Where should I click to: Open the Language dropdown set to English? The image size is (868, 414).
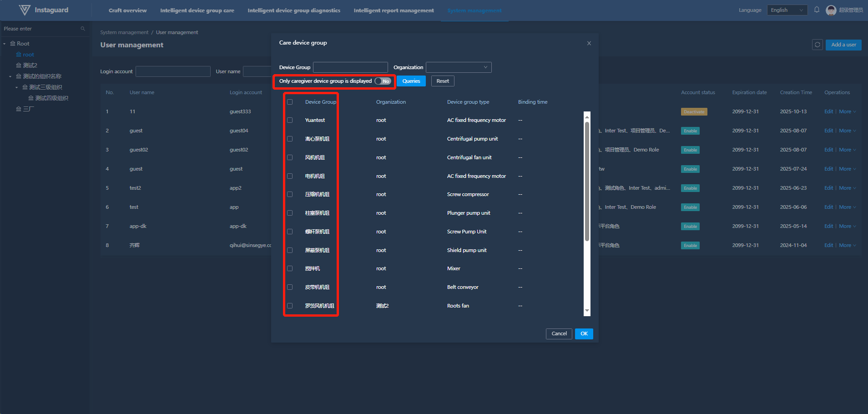787,10
